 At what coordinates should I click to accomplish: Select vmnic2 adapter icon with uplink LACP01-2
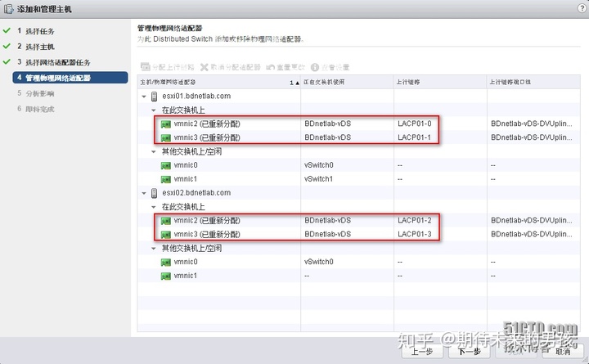click(165, 221)
